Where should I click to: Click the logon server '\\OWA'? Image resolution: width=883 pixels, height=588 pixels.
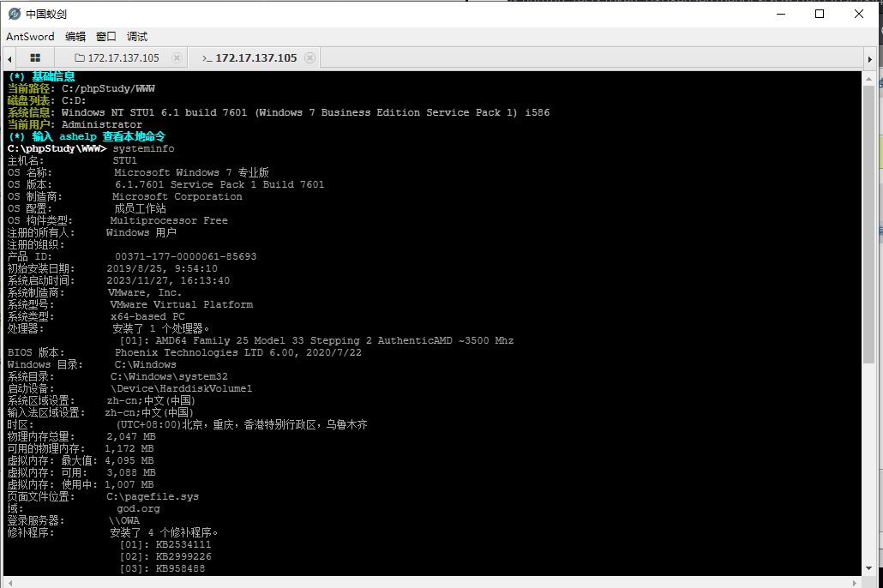(124, 520)
